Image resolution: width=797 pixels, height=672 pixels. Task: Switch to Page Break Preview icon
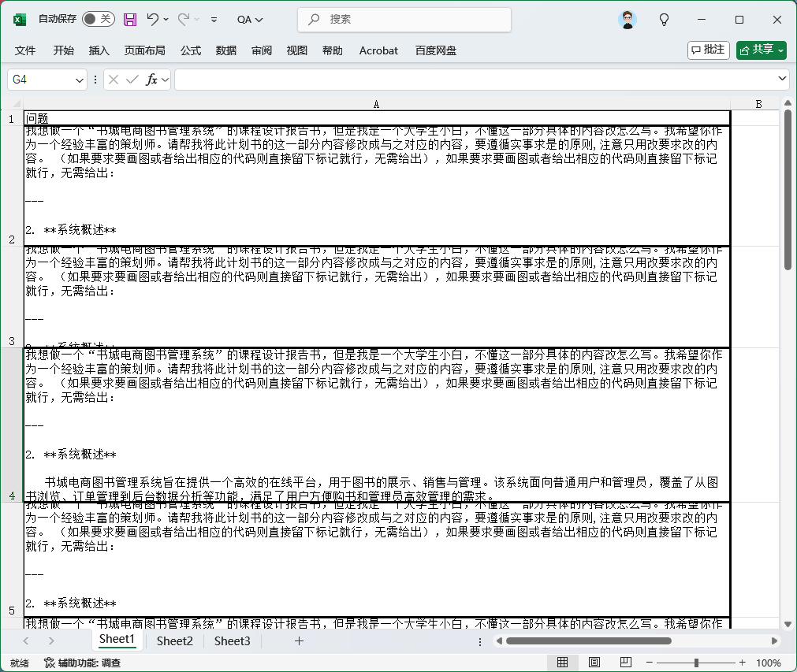(x=626, y=663)
